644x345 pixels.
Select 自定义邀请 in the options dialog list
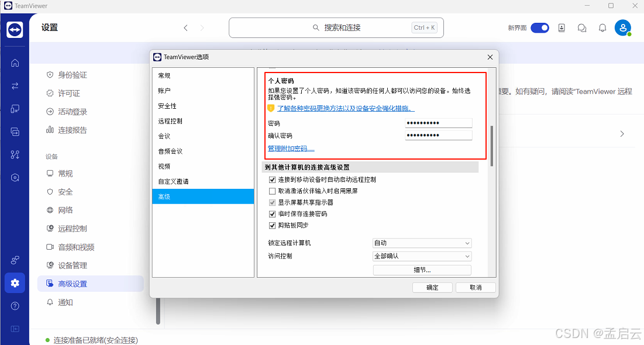(203, 181)
